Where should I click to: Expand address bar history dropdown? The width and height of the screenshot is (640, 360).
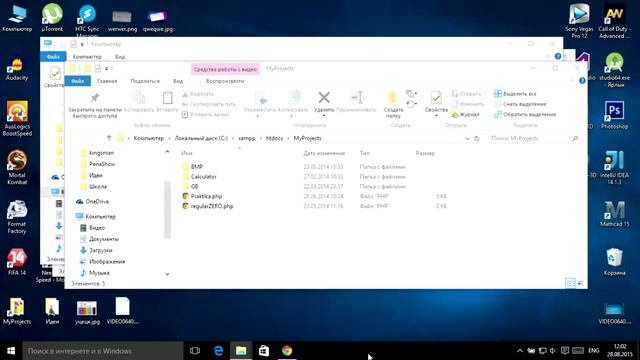(467, 138)
